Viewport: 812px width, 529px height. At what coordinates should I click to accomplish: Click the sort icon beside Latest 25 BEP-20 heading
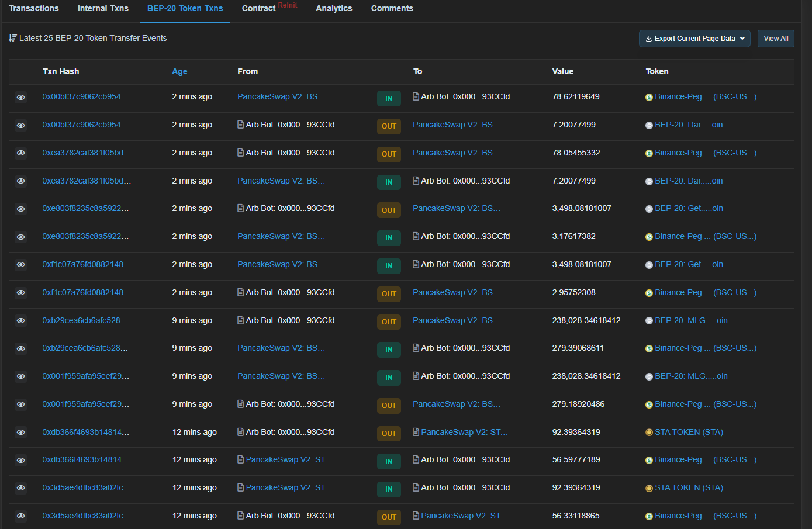click(13, 38)
